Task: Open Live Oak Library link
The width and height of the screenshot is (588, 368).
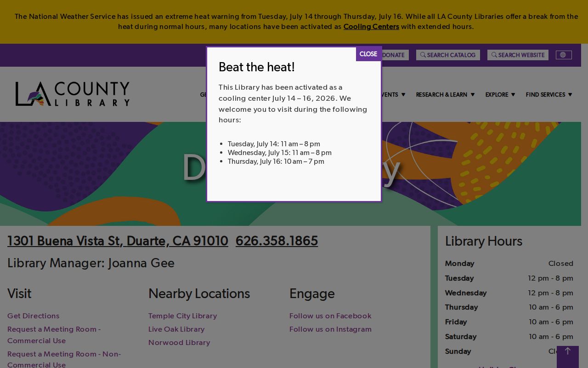Action: tap(176, 329)
